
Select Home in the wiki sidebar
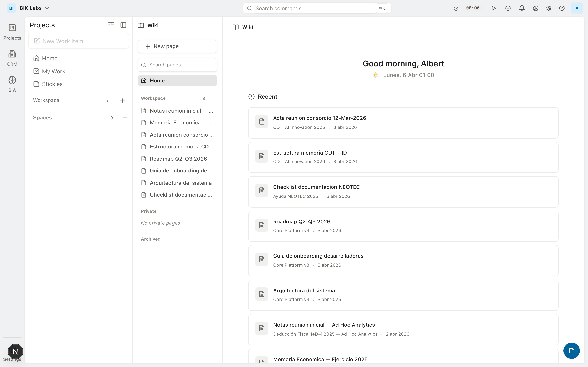(177, 81)
